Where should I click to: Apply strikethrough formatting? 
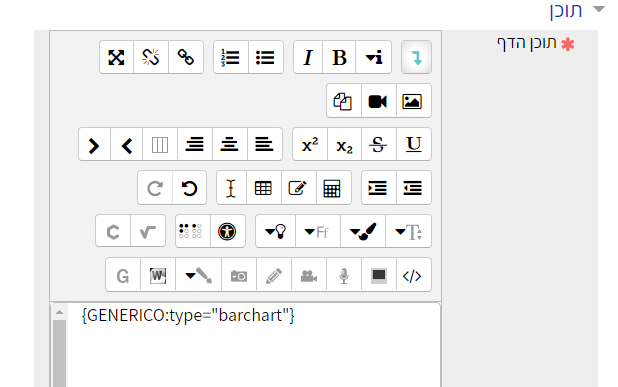379,144
